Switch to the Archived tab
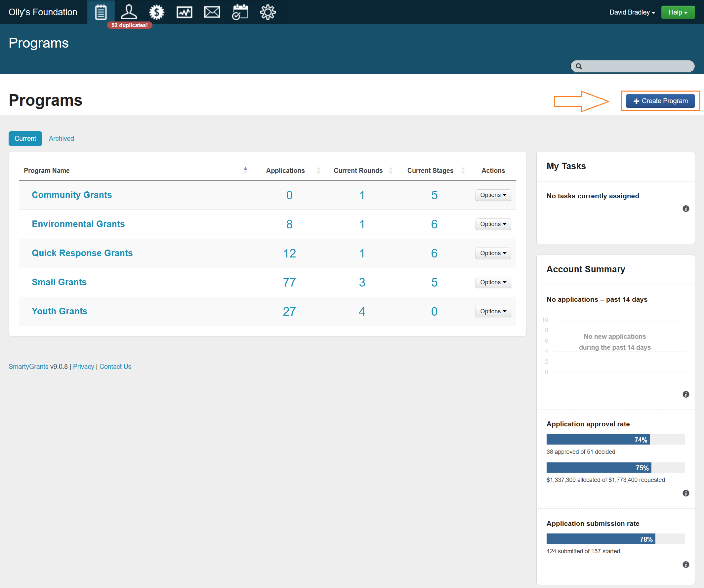This screenshot has height=588, width=704. (x=62, y=139)
